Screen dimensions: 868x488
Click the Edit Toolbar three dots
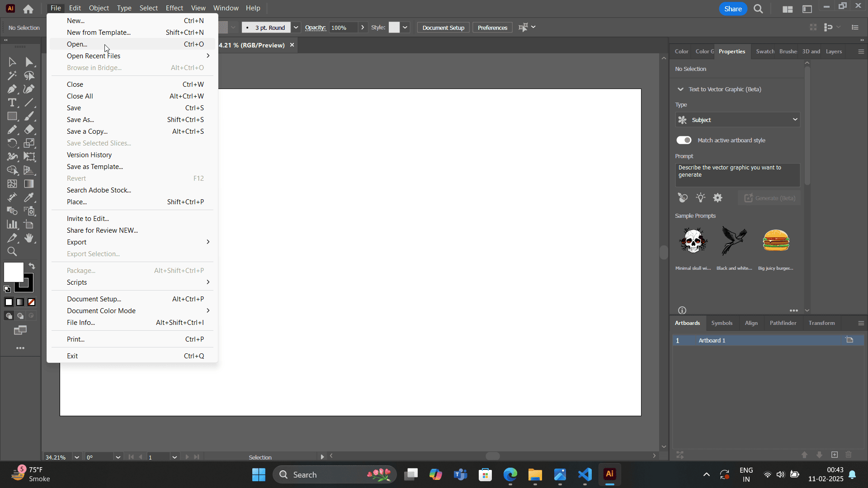click(20, 348)
